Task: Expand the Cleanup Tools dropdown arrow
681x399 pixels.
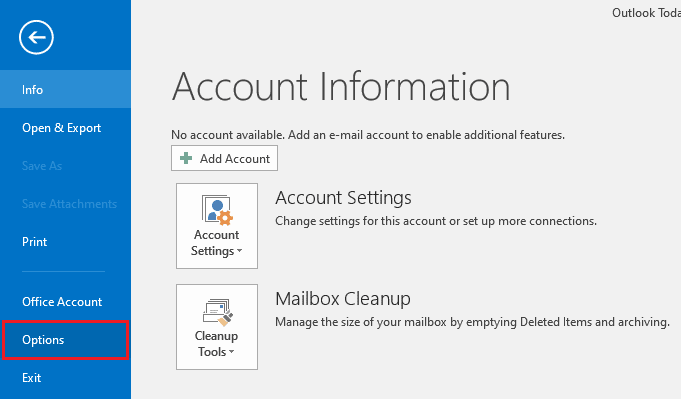Action: click(x=231, y=352)
